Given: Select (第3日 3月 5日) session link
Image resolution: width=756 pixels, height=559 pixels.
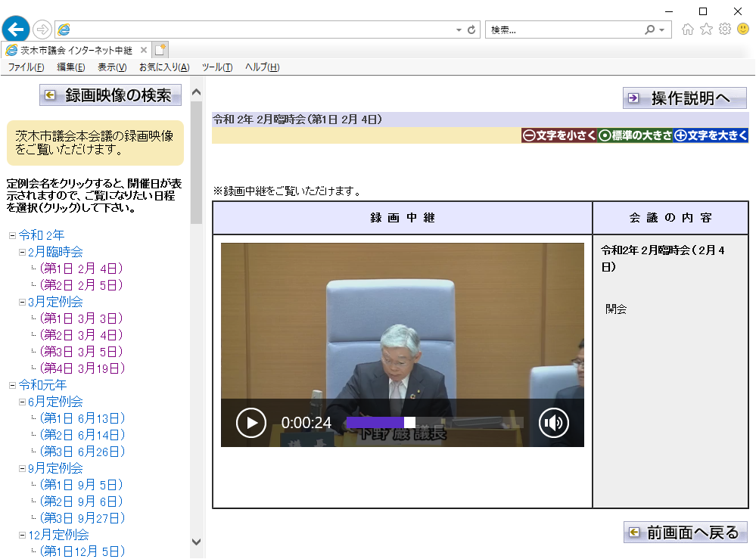Looking at the screenshot, I should click(82, 352).
